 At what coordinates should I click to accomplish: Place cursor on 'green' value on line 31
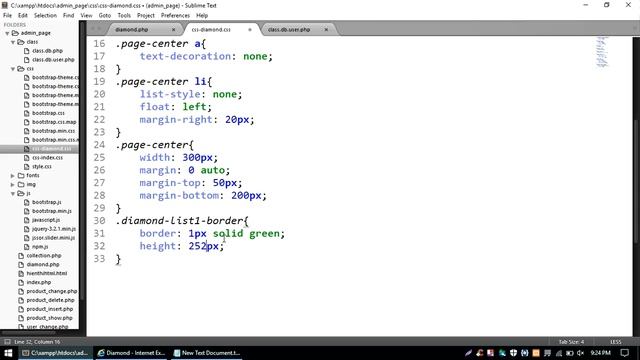click(264, 233)
